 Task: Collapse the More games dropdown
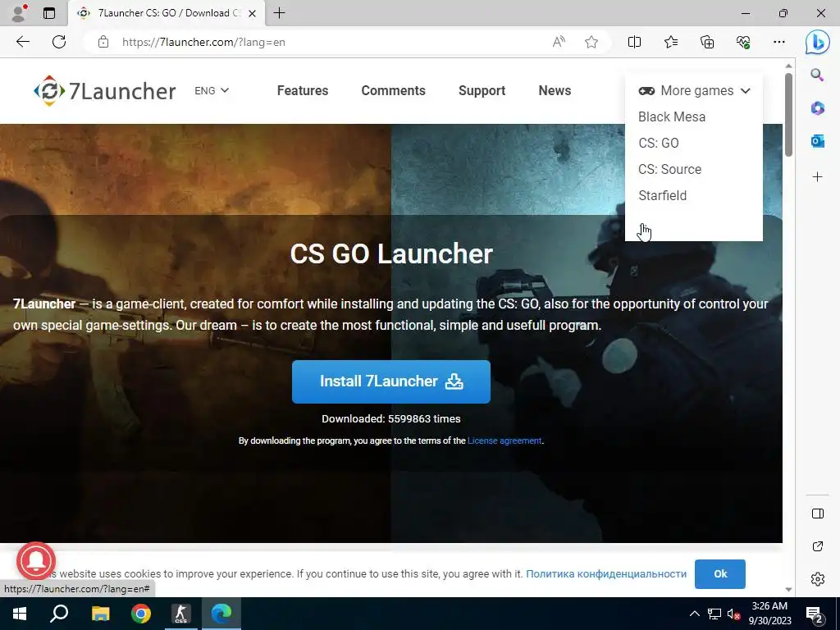[694, 90]
